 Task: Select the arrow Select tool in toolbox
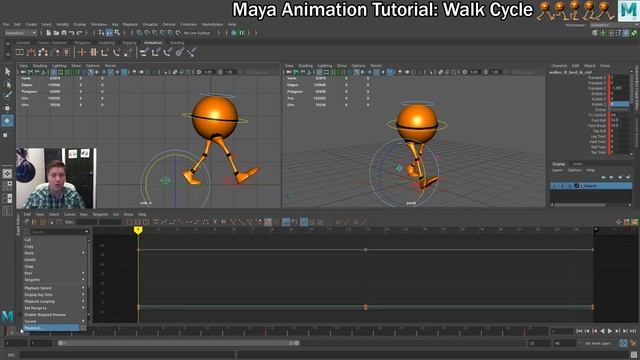tap(7, 72)
